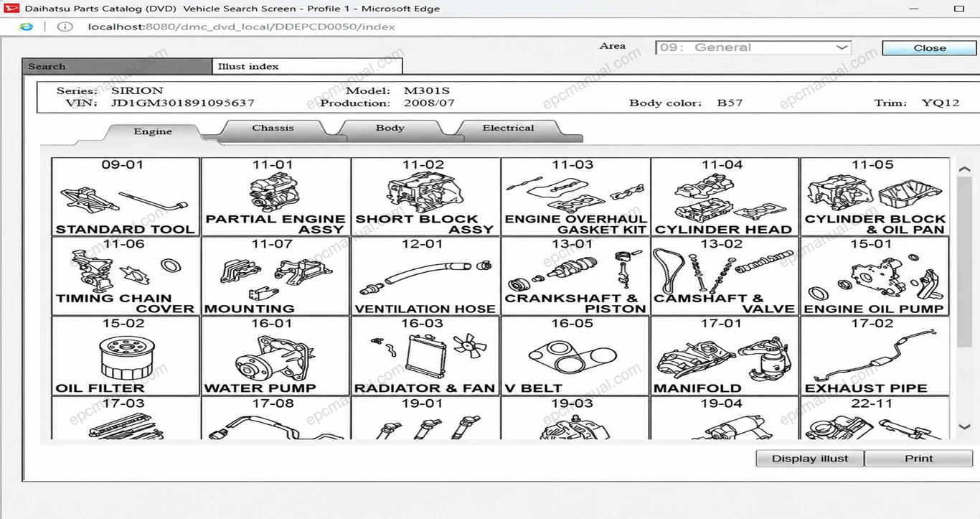Select the 19-04 illustration tile
The width and height of the screenshot is (980, 519).
725,419
